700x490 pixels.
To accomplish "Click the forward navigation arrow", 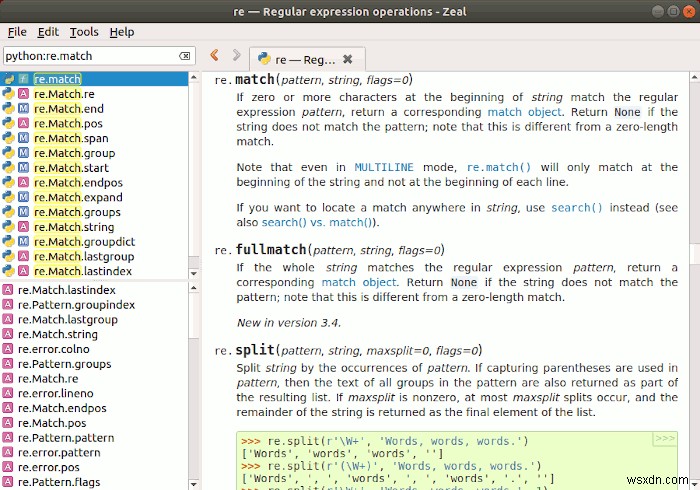I will 236,57.
